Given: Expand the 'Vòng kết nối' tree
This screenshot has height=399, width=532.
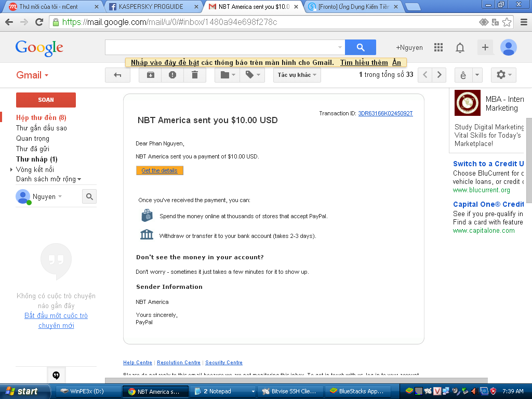Looking at the screenshot, I should [11, 169].
